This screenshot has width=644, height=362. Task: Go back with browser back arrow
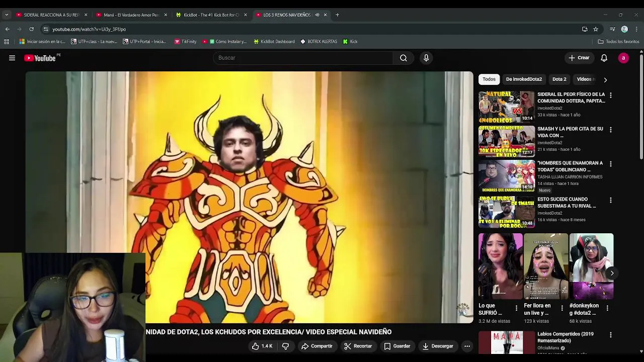(7, 29)
